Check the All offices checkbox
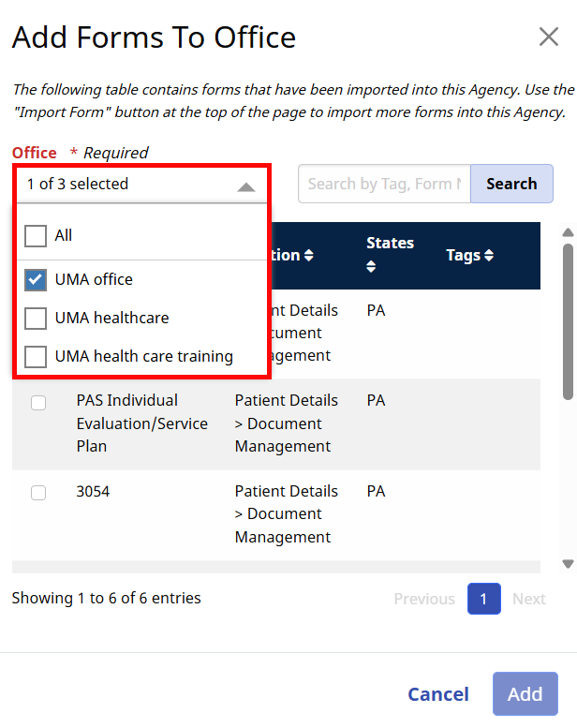The height and width of the screenshot is (728, 577). pos(36,235)
